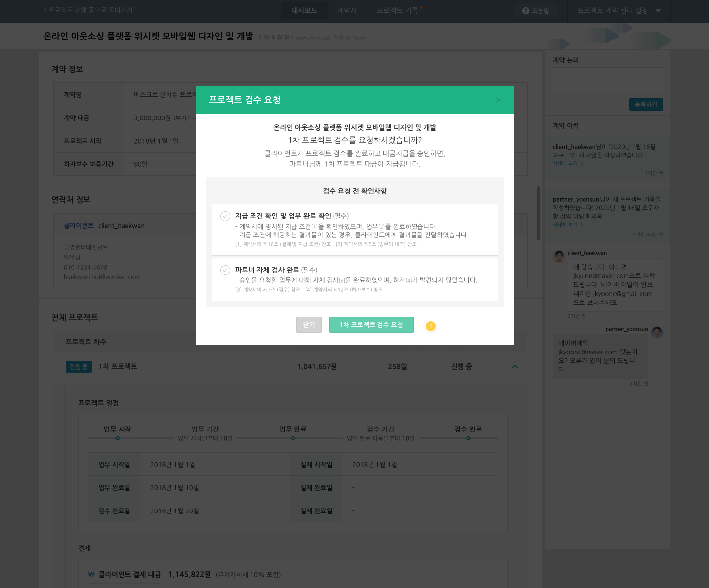The image size is (709, 588).
Task: Click the 1차 프로젝트 검수 요청 button
Action: coord(371,325)
